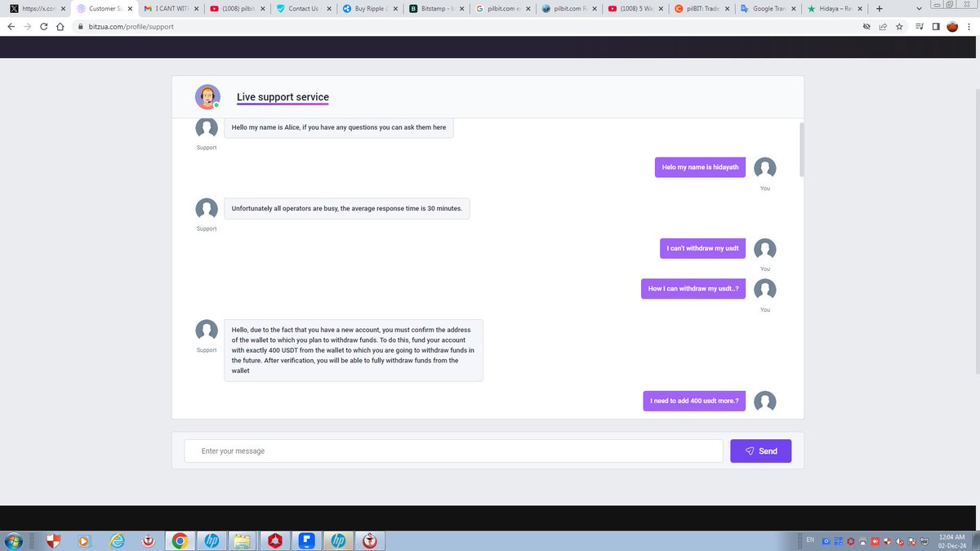Close the 'Customer Support' tab
This screenshot has width=980, height=551.
point(130,9)
